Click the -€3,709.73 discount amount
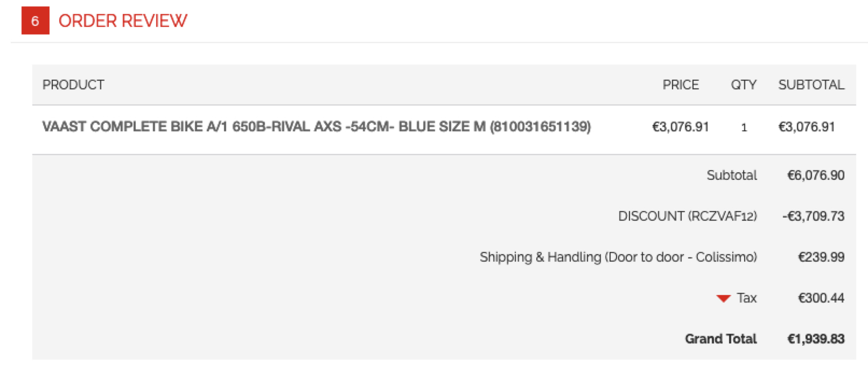This screenshot has width=868, height=365. pos(813,216)
